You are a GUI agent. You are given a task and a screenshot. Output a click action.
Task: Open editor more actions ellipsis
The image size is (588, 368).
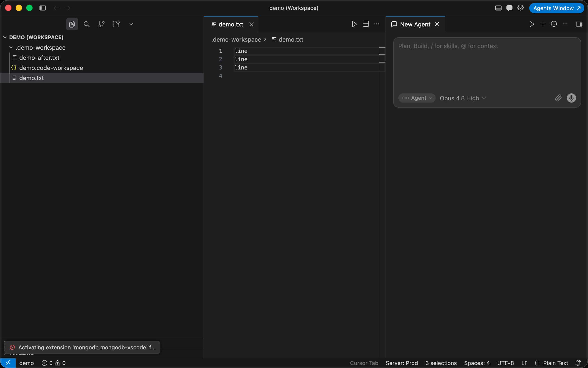[377, 24]
